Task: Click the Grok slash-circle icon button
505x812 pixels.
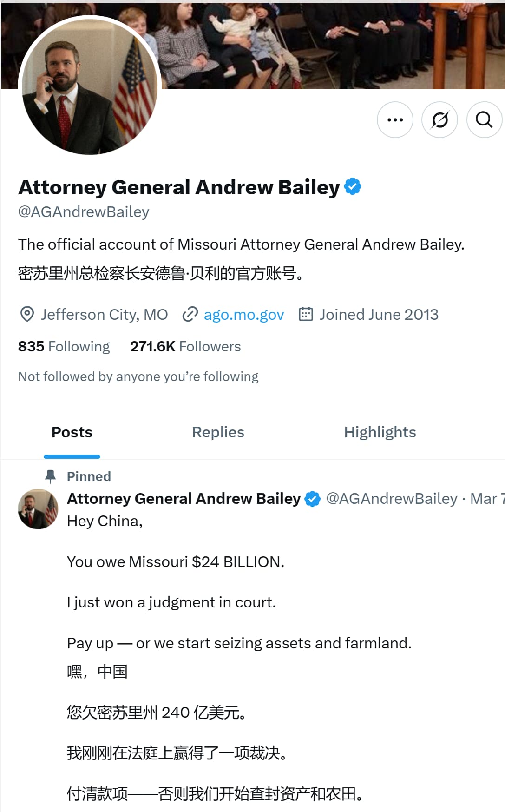Action: (x=439, y=120)
